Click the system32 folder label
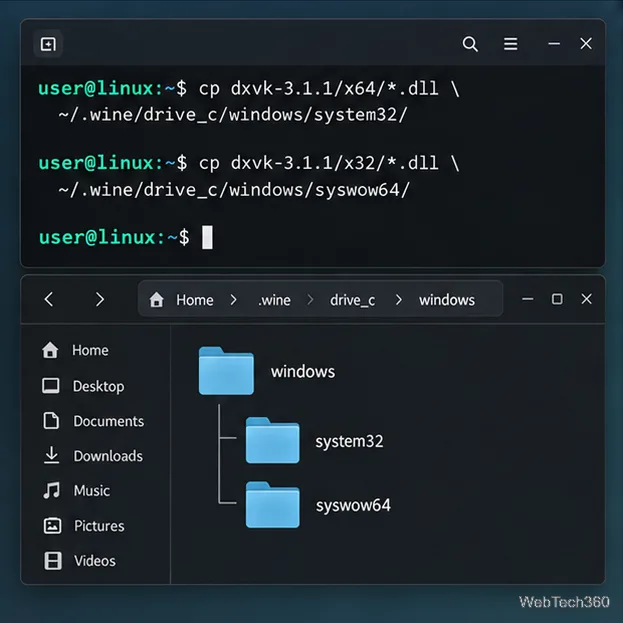This screenshot has width=623, height=623. tap(349, 441)
